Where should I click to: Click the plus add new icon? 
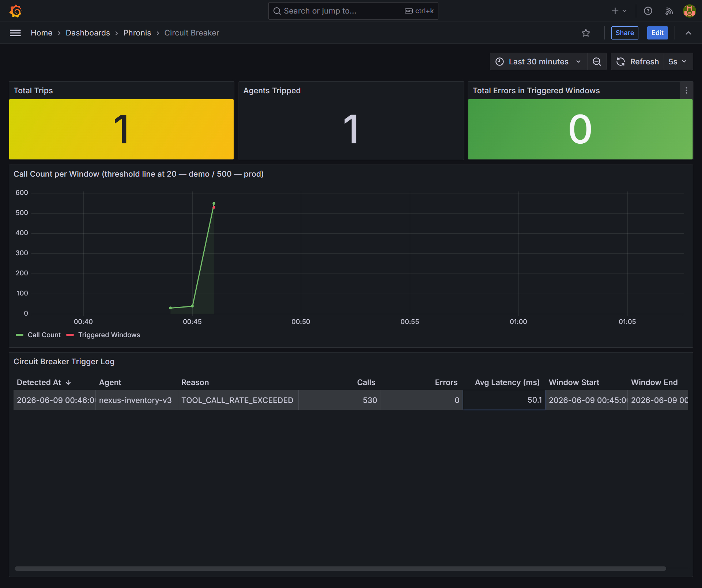619,11
